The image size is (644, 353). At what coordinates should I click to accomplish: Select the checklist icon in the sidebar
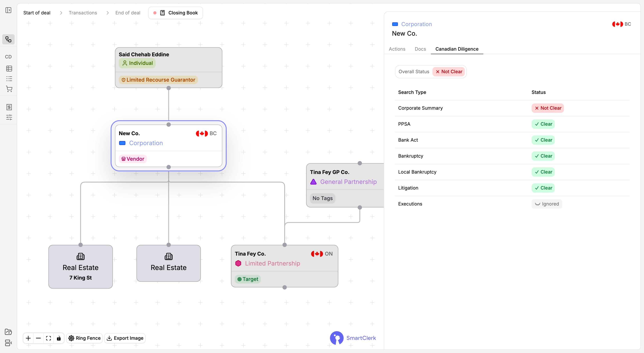click(x=9, y=79)
